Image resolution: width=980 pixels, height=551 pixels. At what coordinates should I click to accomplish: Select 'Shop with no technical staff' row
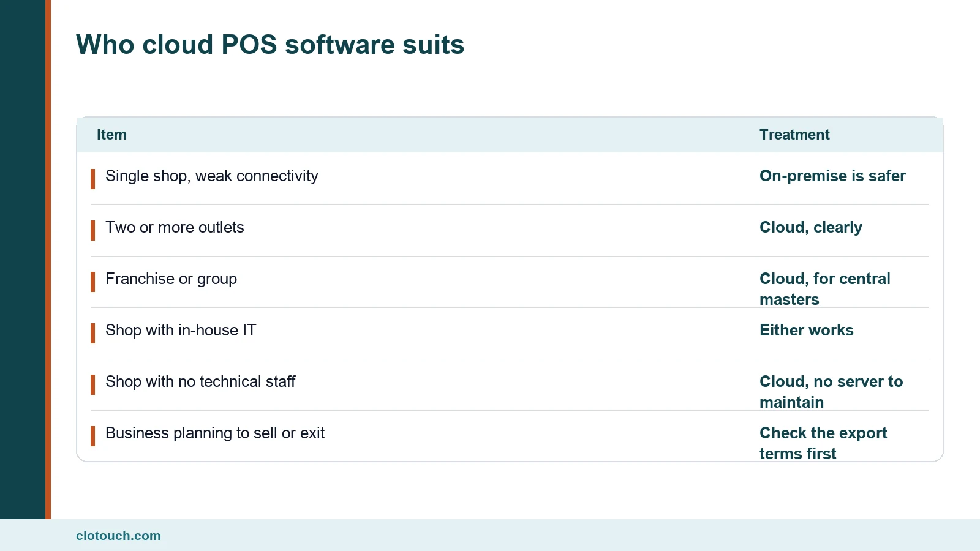(510, 385)
